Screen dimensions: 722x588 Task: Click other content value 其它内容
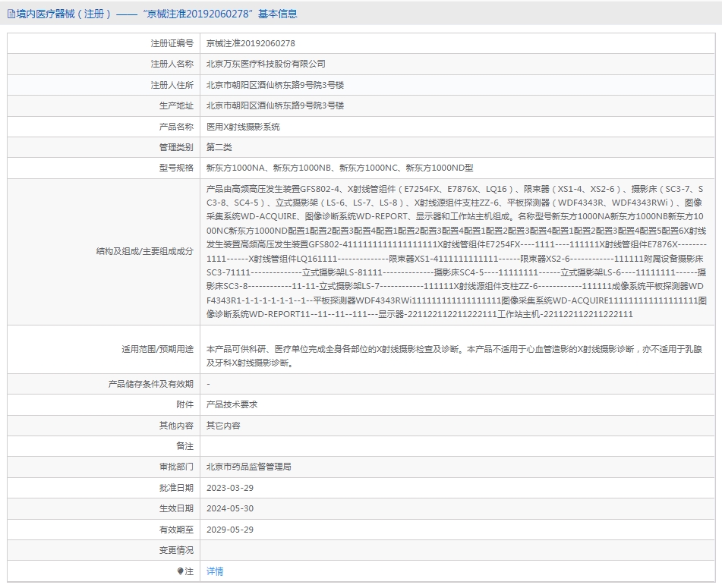tap(223, 426)
